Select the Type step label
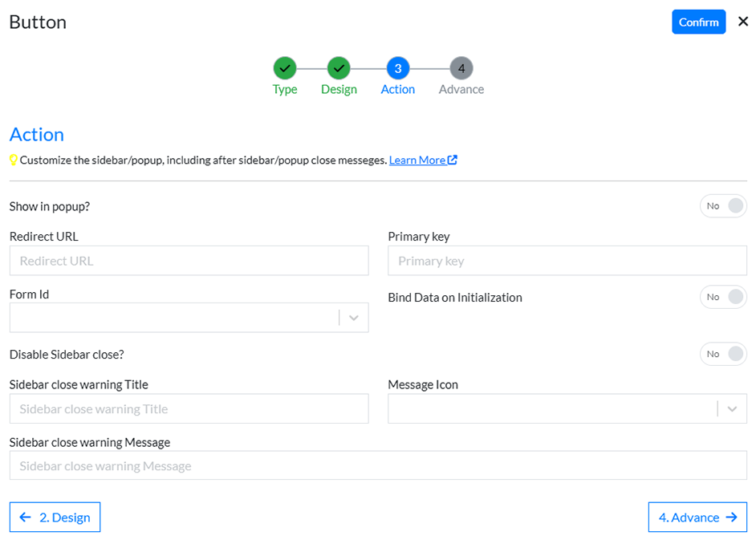Image resolution: width=756 pixels, height=544 pixels. pyautogui.click(x=284, y=89)
